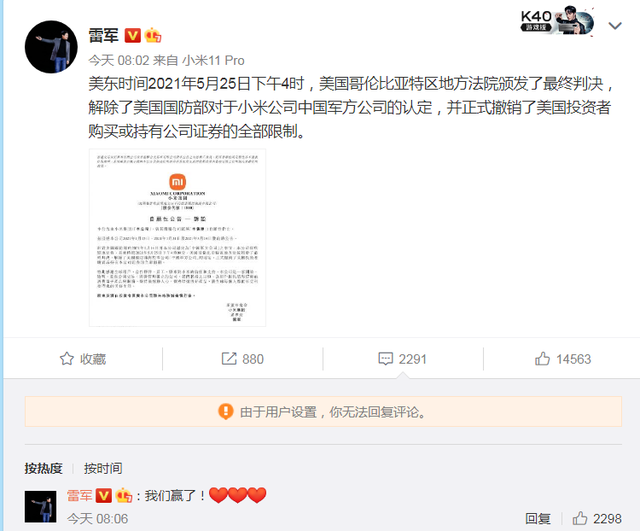Image resolution: width=640 pixels, height=531 pixels.
Task: Open the Xiaomi announcement image thumbnail
Action: coord(178,238)
